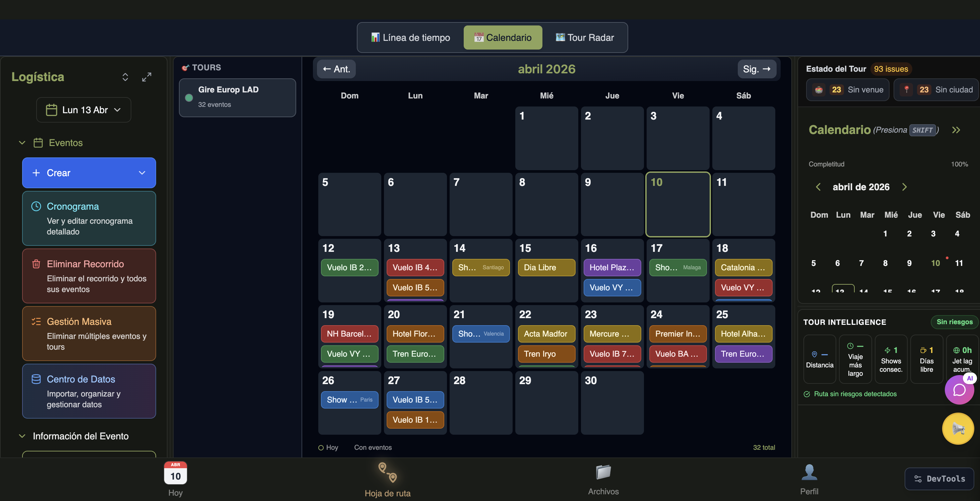Click the Gestión Masiva checklist icon
This screenshot has width=980, height=501.
pos(36,321)
